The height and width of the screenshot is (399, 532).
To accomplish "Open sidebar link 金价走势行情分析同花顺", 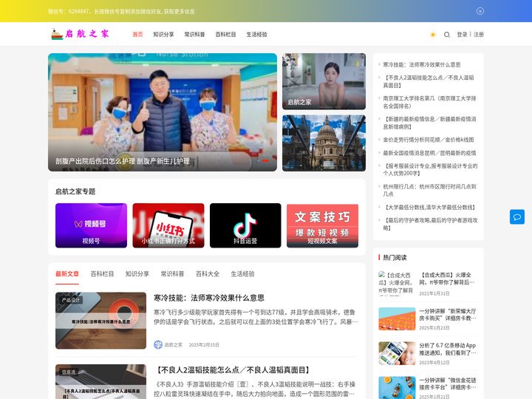I will click(x=429, y=140).
